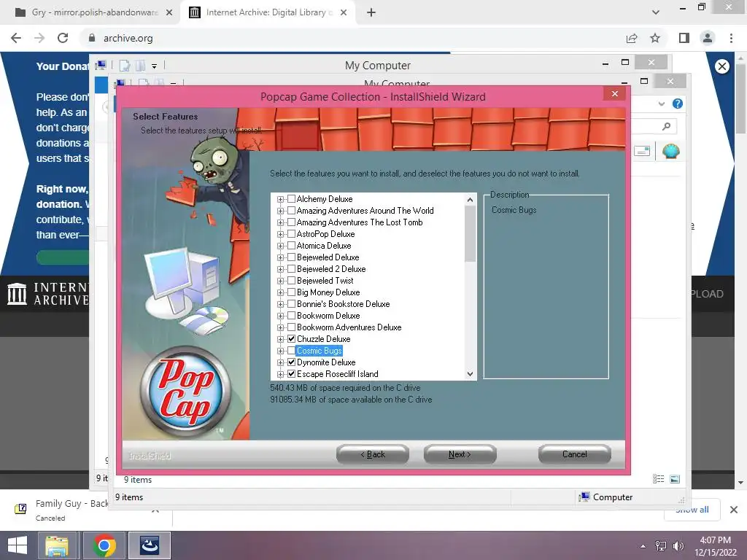Open the volume control in tray

click(678, 546)
